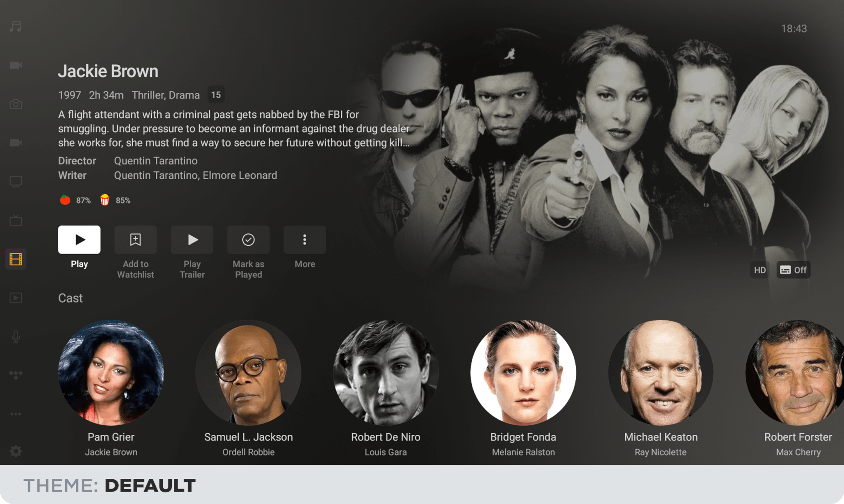
Task: Toggle subtitles currently set to Off
Action: click(793, 270)
